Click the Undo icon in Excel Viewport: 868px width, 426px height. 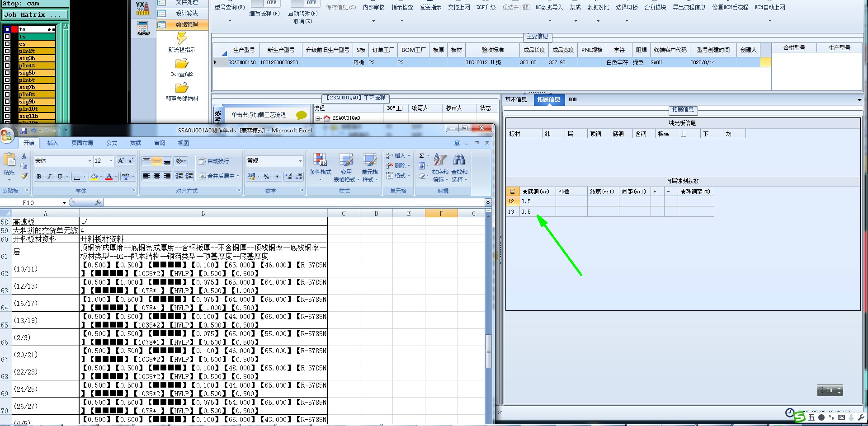click(x=33, y=131)
